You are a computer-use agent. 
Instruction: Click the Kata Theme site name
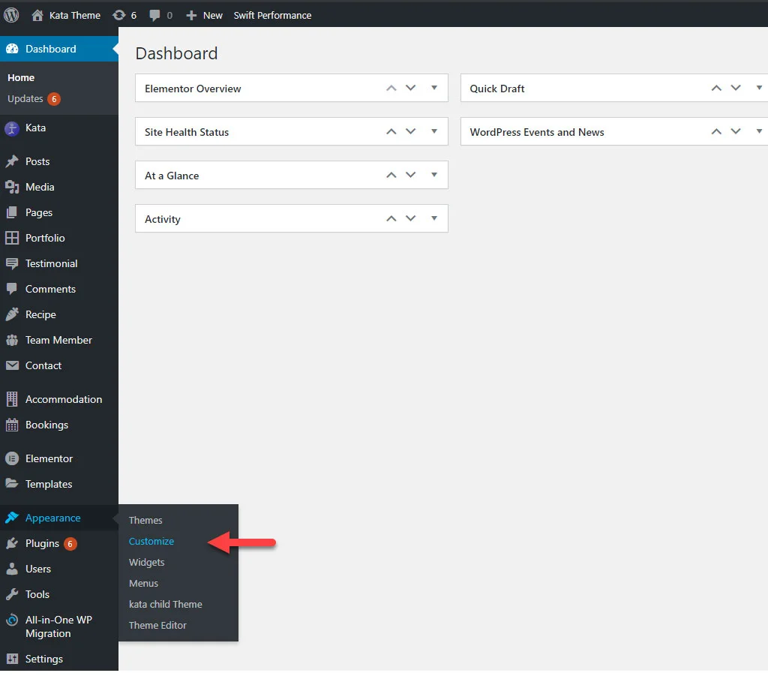75,16
